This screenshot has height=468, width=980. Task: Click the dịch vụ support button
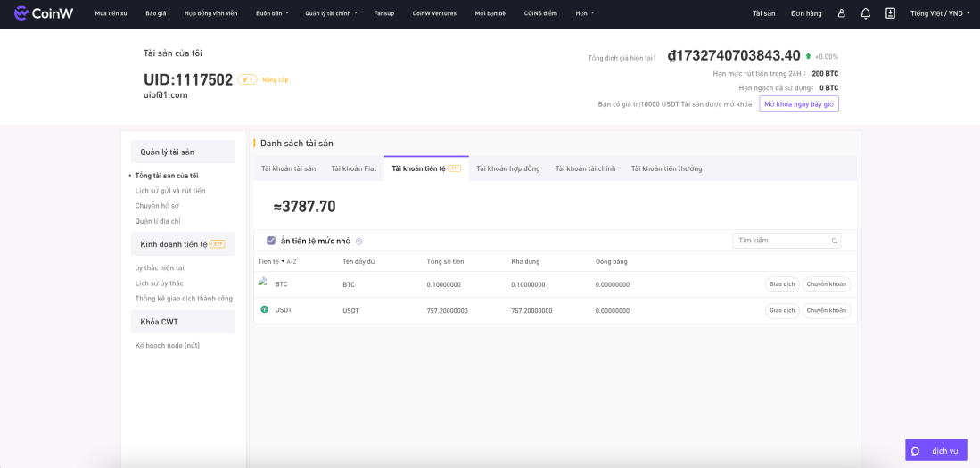(x=936, y=451)
